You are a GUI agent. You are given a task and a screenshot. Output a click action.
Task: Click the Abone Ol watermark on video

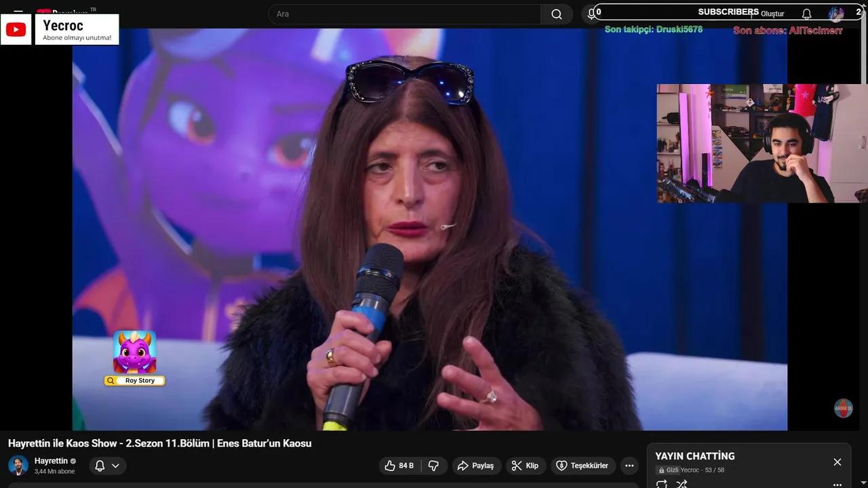[x=843, y=408]
